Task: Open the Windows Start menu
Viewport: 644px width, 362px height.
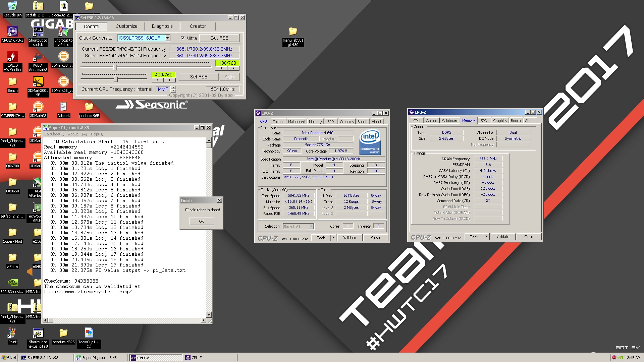Action: click(x=9, y=358)
